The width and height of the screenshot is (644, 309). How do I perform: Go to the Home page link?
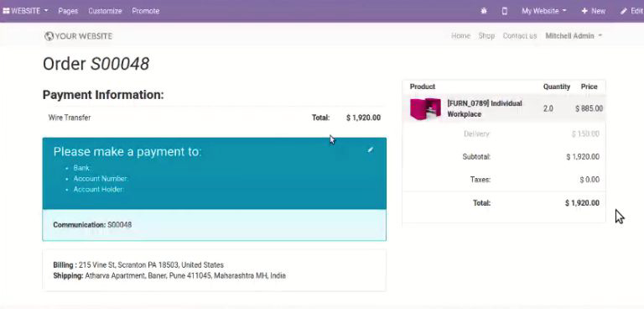pyautogui.click(x=461, y=36)
